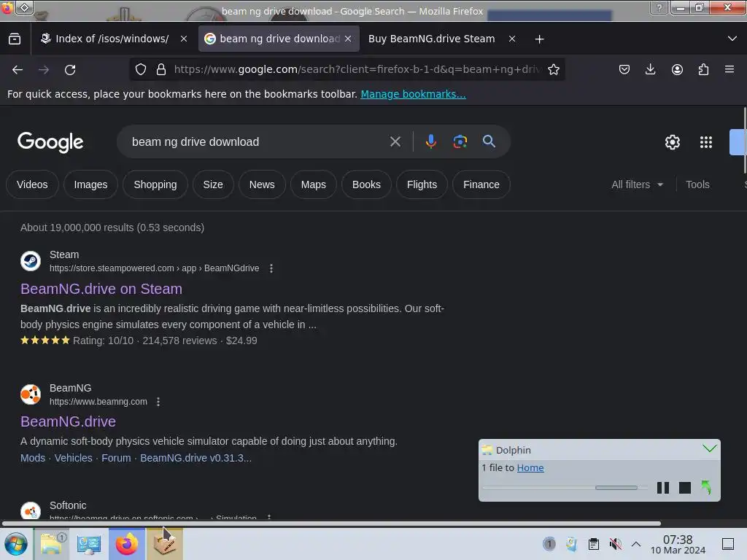Click the Dolphin transfer progress bar

point(565,488)
